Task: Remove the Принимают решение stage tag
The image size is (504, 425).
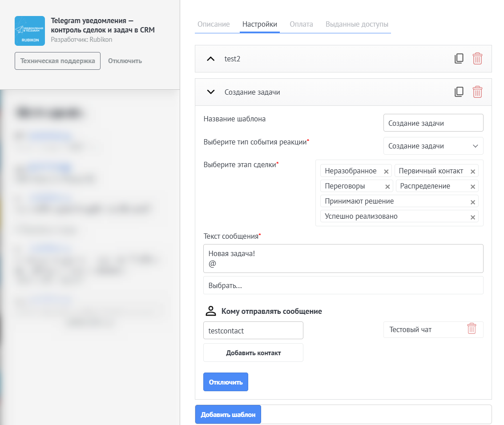Action: coord(473,202)
